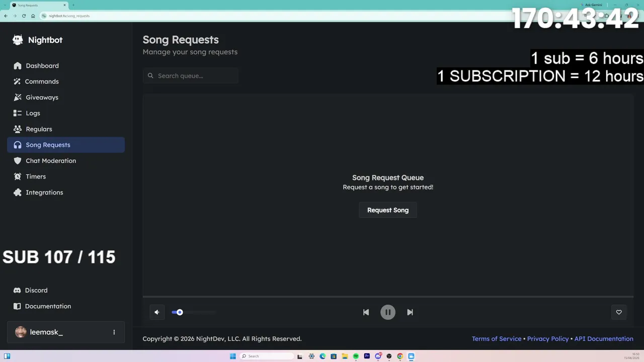This screenshot has height=362, width=644.
Task: Select the Song Requests browser tab
Action: [x=39, y=5]
